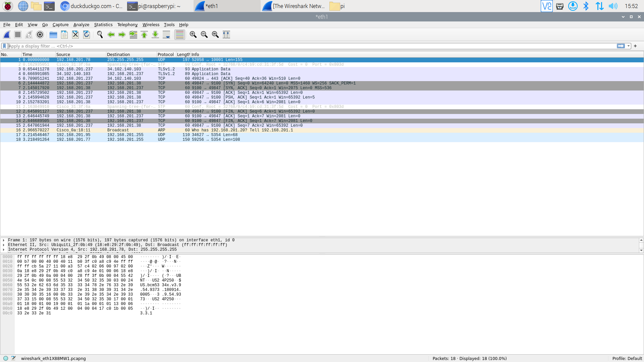Sort packets by the Source column header

pos(80,54)
